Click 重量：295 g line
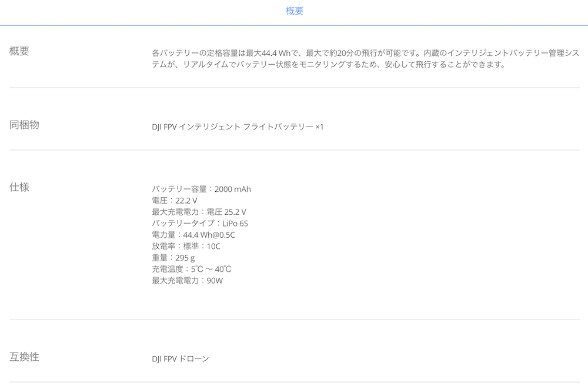The height and width of the screenshot is (392, 588). click(x=173, y=258)
